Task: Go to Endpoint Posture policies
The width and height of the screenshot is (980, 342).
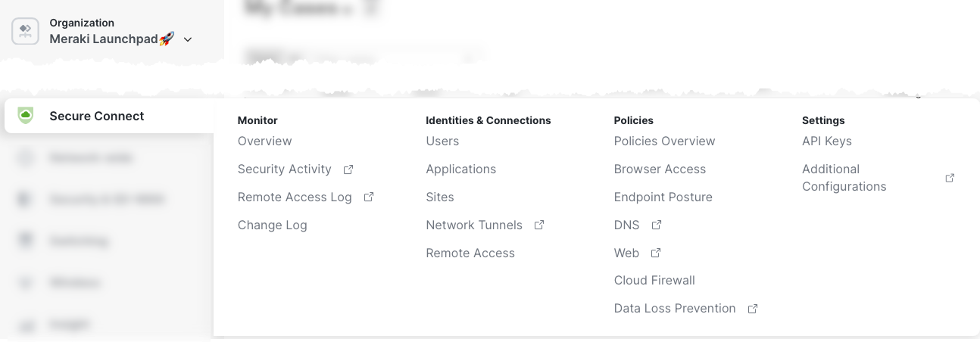Action: tap(663, 197)
